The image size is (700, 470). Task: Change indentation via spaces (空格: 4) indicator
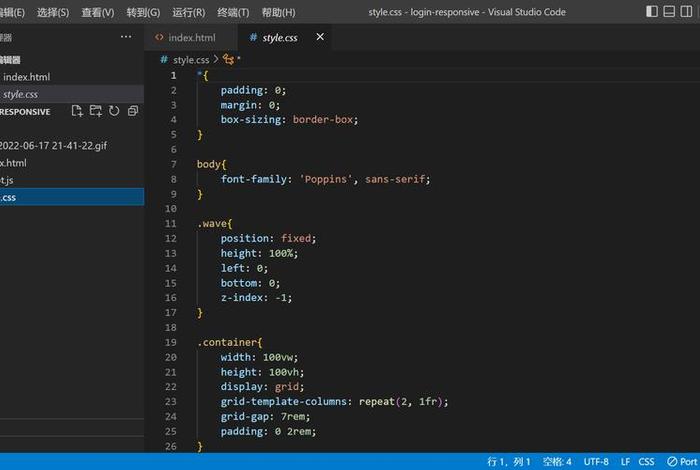click(557, 462)
